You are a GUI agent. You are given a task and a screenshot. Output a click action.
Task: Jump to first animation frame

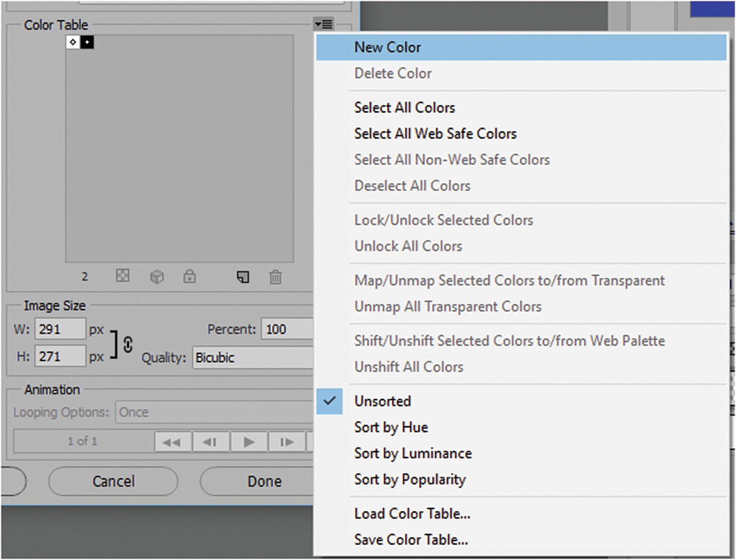click(x=172, y=442)
